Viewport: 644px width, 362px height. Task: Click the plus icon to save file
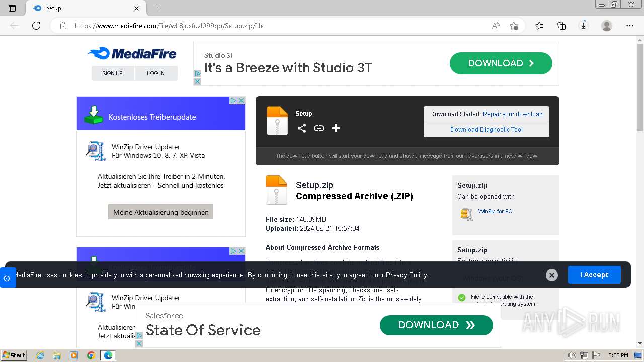click(336, 128)
